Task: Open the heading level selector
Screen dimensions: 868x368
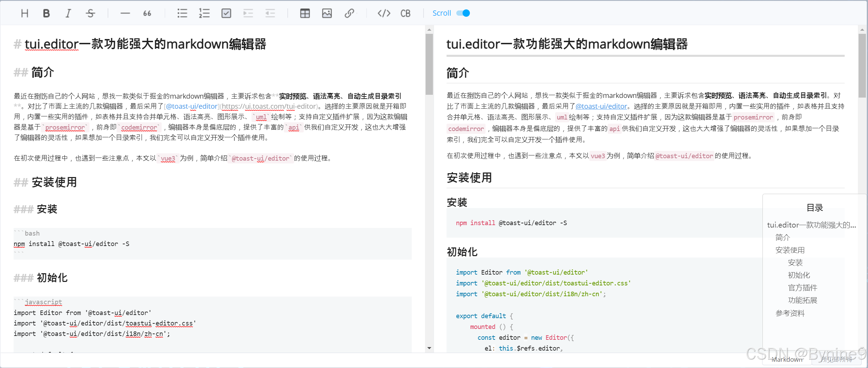Action: (x=24, y=13)
